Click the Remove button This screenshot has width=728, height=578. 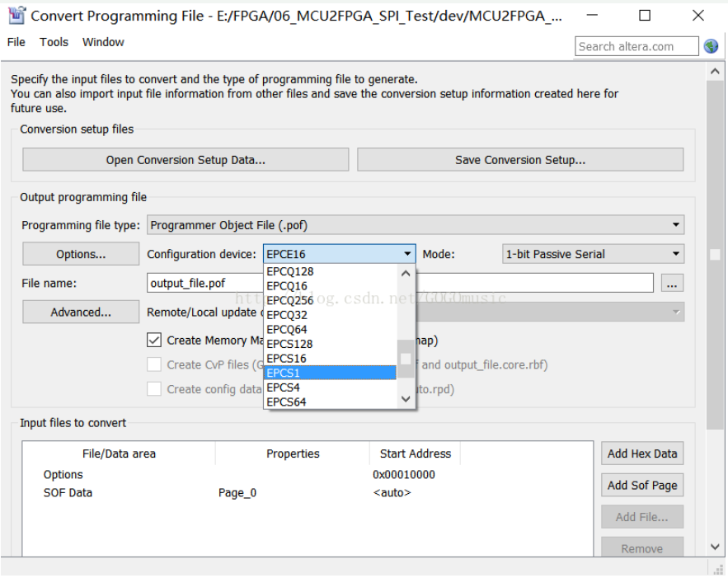click(642, 547)
